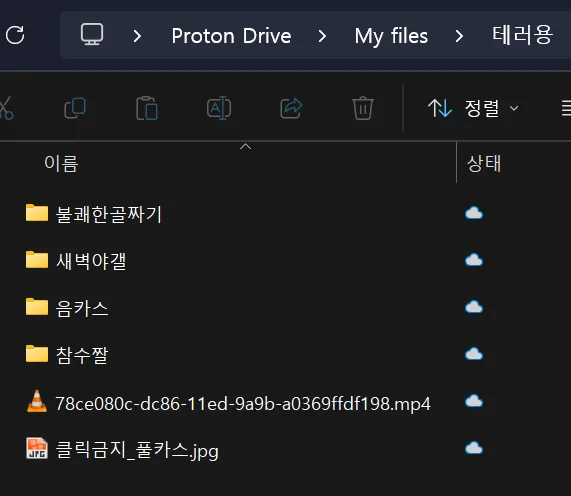
Task: Select the 음카스 folder name
Action: click(x=82, y=308)
